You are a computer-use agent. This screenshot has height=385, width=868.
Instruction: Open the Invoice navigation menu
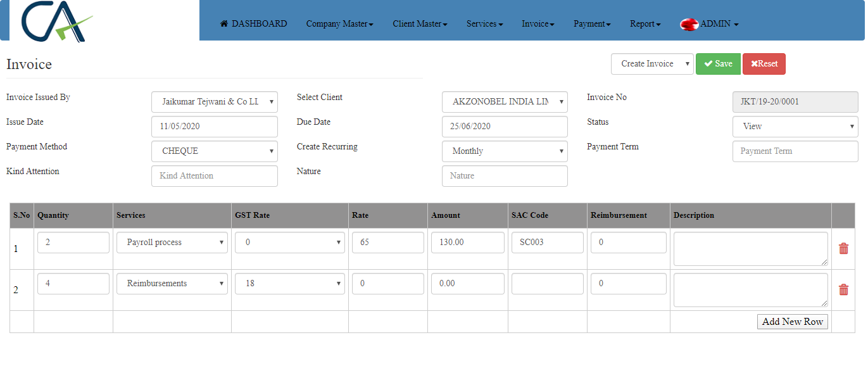(538, 23)
